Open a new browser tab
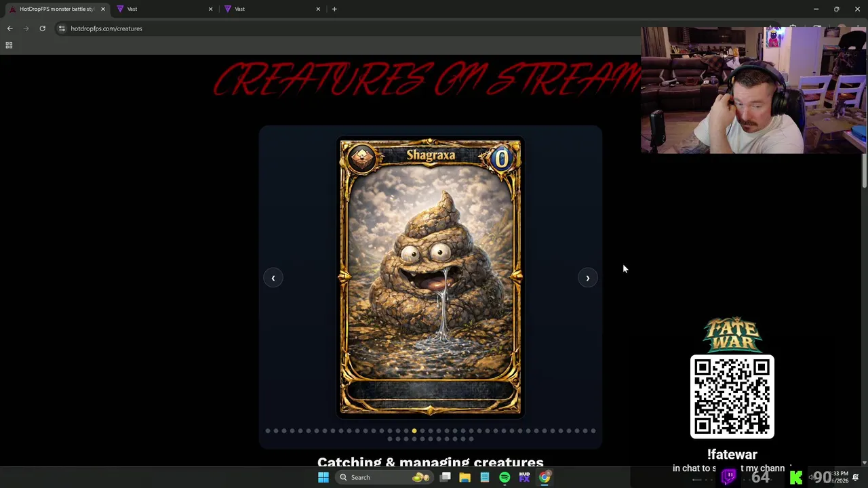The width and height of the screenshot is (868, 488). 334,9
